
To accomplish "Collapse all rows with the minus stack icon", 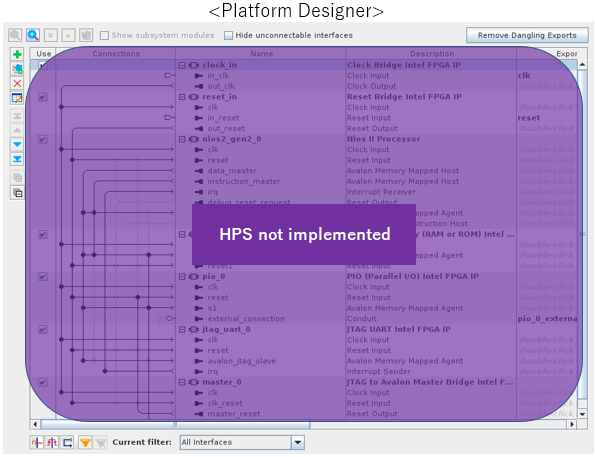I will (x=17, y=192).
